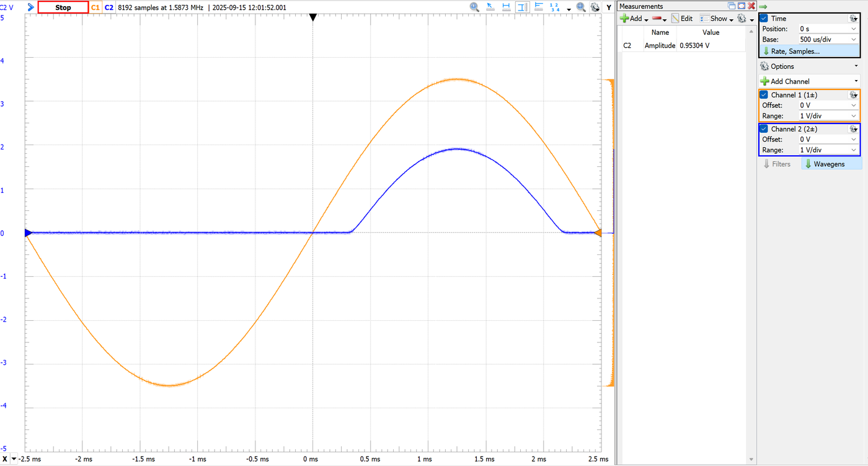Click the blue arrow next to Stop
868x466 pixels.
pyautogui.click(x=30, y=7)
